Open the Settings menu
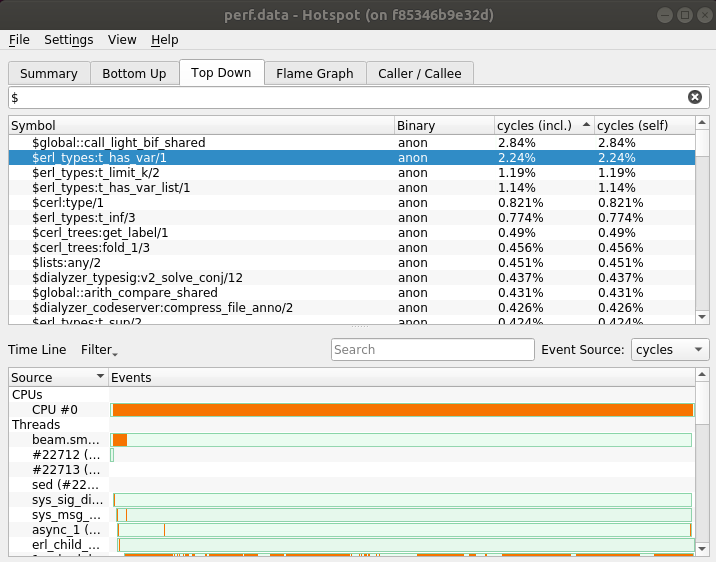Image resolution: width=716 pixels, height=562 pixels. click(x=68, y=40)
